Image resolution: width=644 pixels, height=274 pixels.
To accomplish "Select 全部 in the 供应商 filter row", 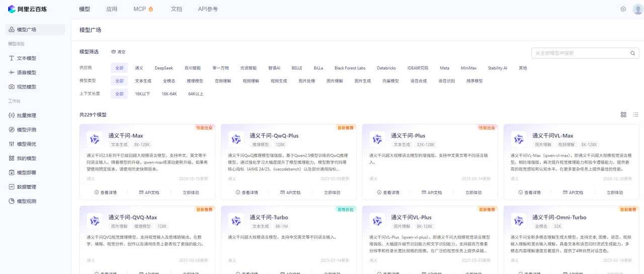I will click(x=119, y=68).
